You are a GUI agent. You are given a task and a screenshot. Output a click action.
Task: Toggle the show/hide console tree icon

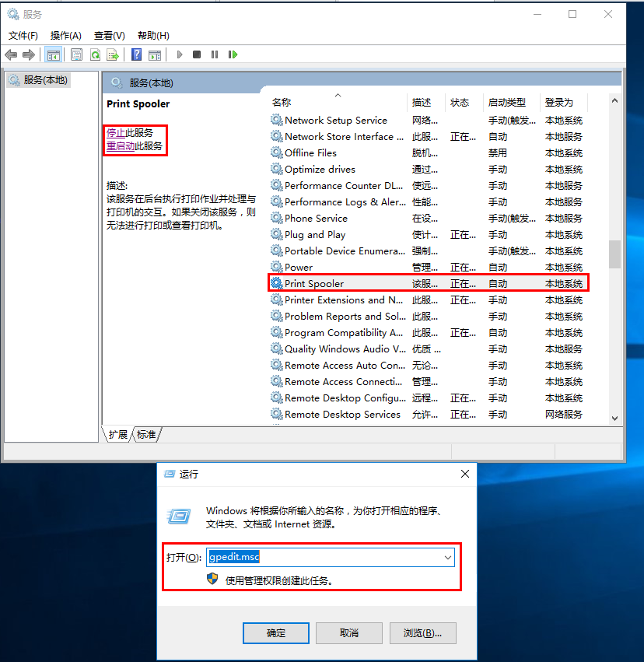(54, 55)
